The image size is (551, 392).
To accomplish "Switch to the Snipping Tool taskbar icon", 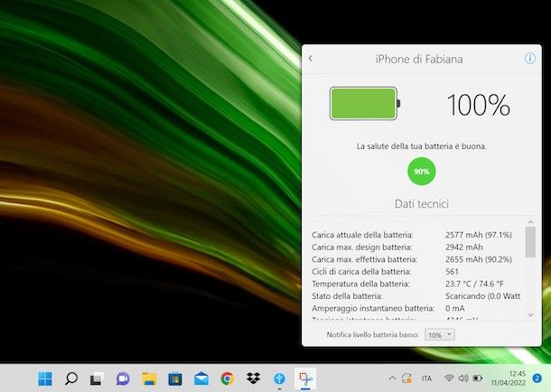I will coord(305,378).
